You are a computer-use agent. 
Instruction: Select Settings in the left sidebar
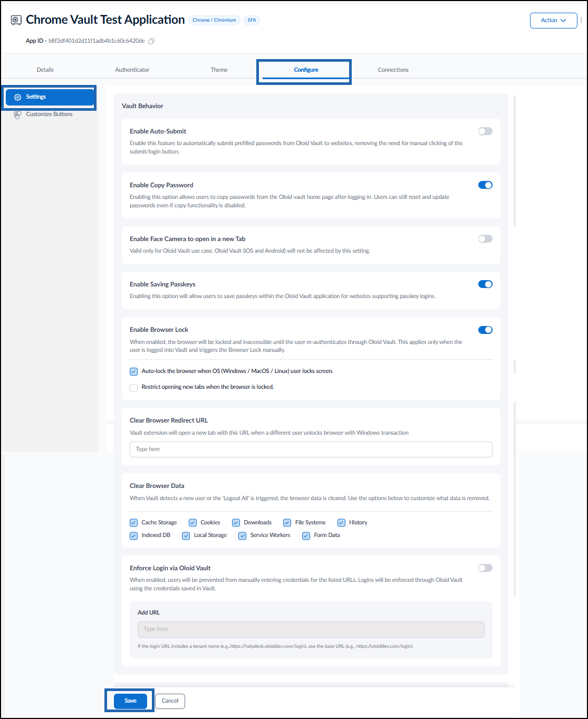point(50,97)
